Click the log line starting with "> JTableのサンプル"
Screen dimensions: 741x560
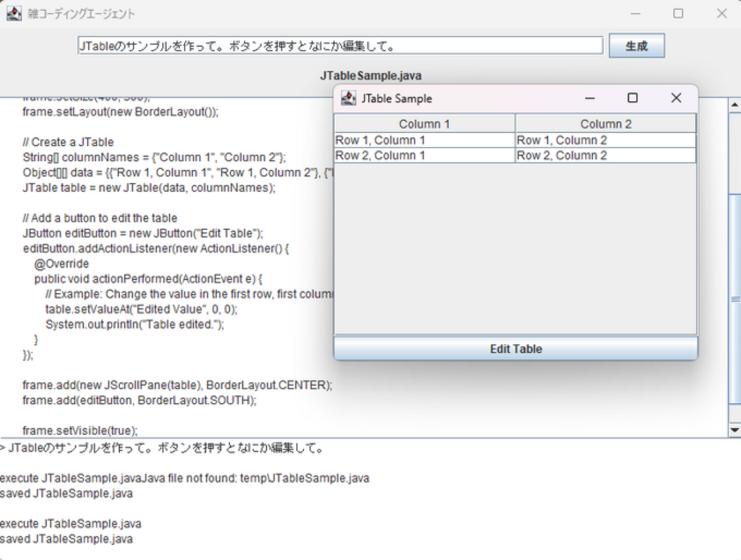(162, 448)
